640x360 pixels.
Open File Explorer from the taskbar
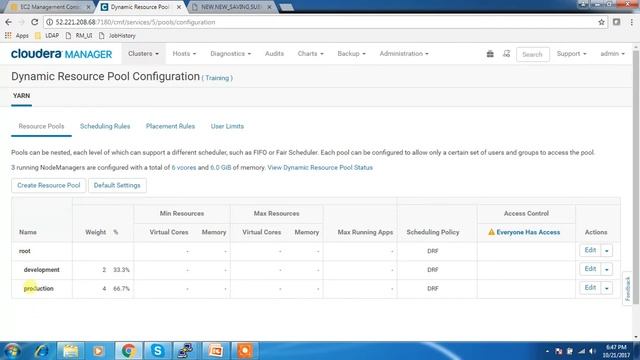(70, 351)
